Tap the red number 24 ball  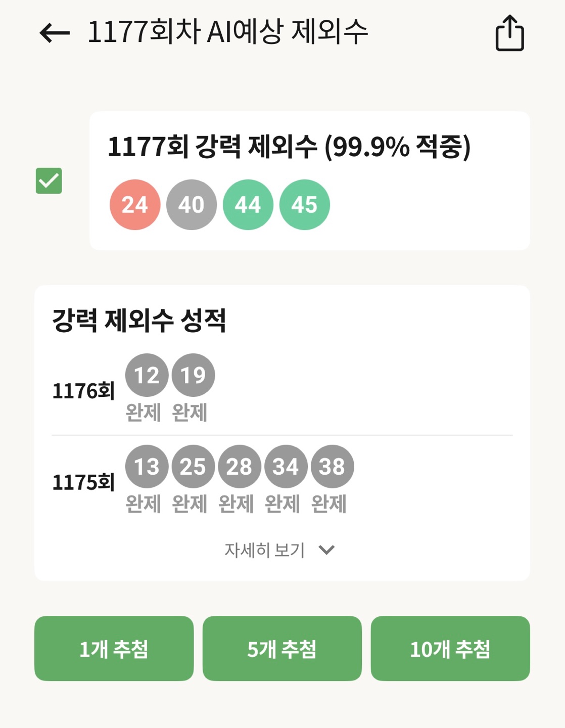pyautogui.click(x=135, y=205)
